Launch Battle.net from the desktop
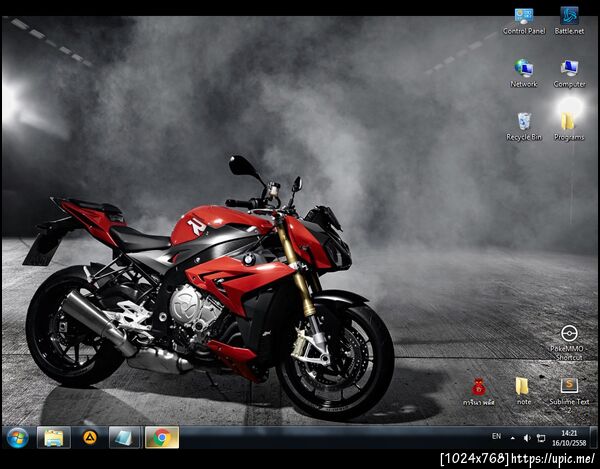The height and width of the screenshot is (469, 600). [569, 21]
